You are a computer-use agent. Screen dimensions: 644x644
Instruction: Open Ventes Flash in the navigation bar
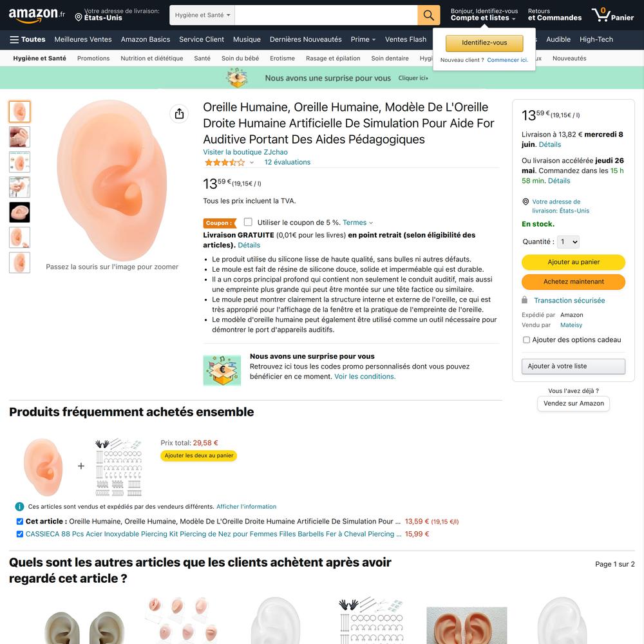click(x=405, y=39)
